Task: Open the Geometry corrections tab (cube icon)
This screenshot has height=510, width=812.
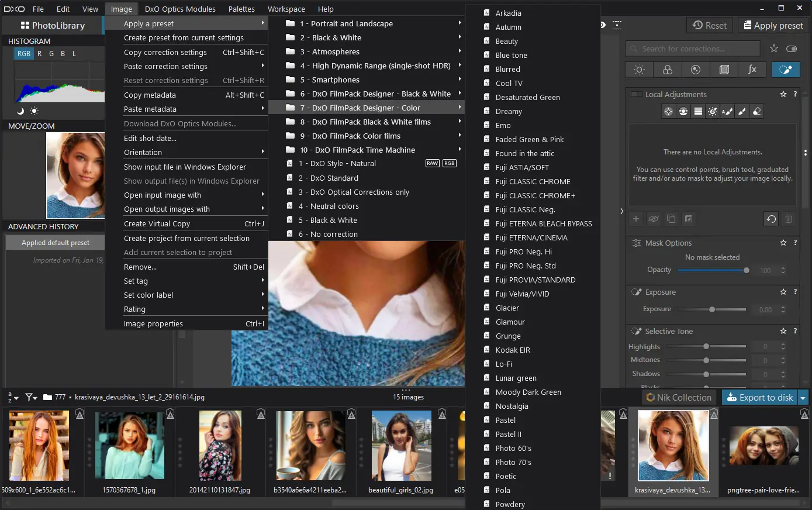Action: pyautogui.click(x=724, y=70)
